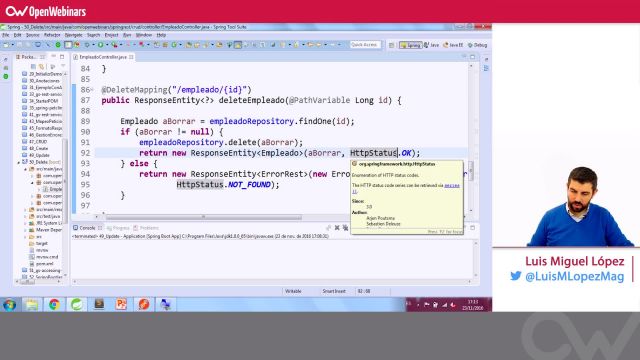Click the New file toolbar icon
640x360 pixels.
click(6, 45)
